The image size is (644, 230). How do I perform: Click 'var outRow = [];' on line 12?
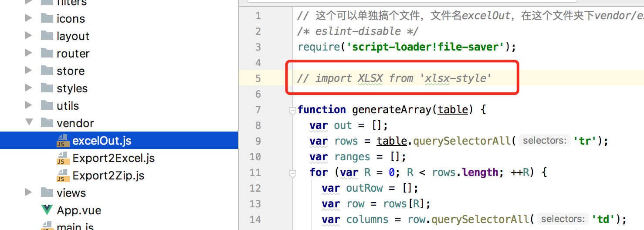370,188
